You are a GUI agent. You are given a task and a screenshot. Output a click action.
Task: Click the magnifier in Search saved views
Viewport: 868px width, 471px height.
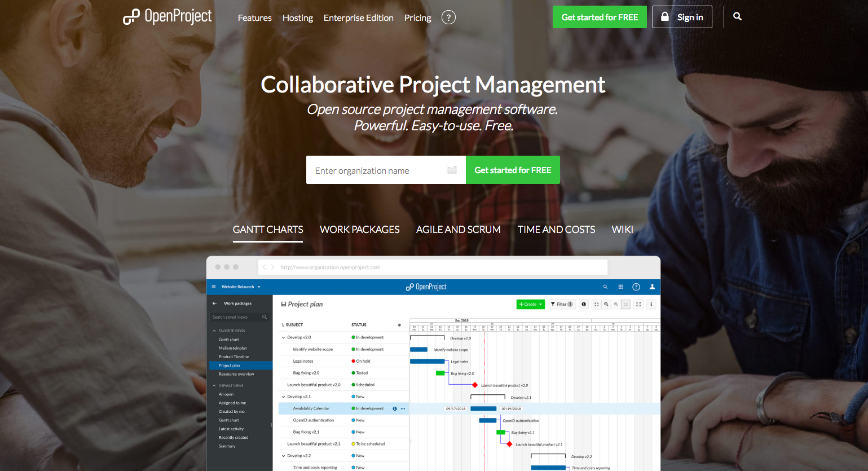(x=265, y=317)
